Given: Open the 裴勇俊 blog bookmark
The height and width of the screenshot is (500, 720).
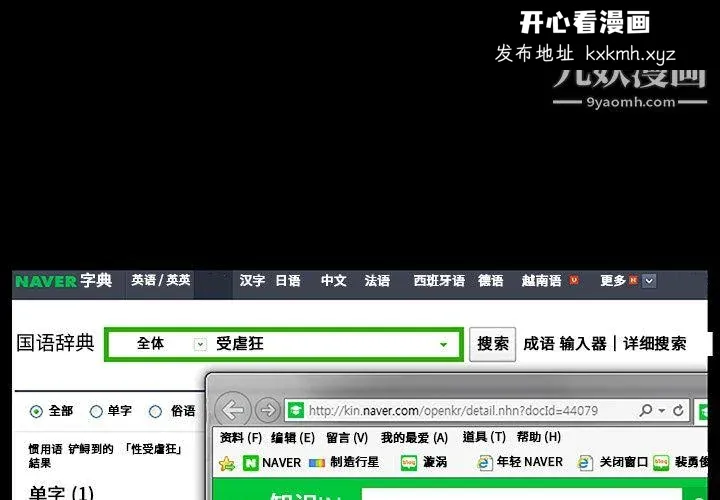Looking at the screenshot, I should 681,462.
